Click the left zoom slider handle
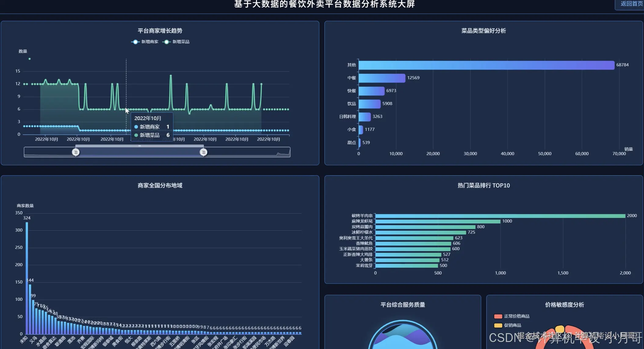 76,152
